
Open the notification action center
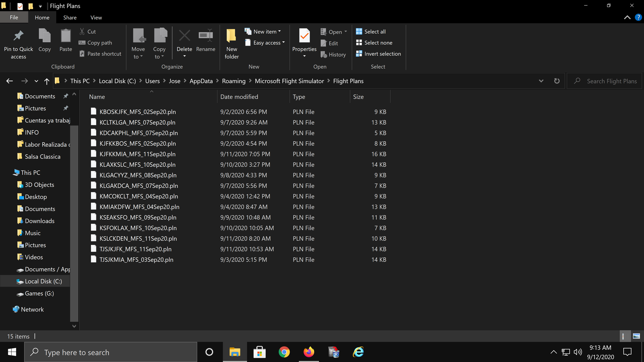click(x=627, y=352)
